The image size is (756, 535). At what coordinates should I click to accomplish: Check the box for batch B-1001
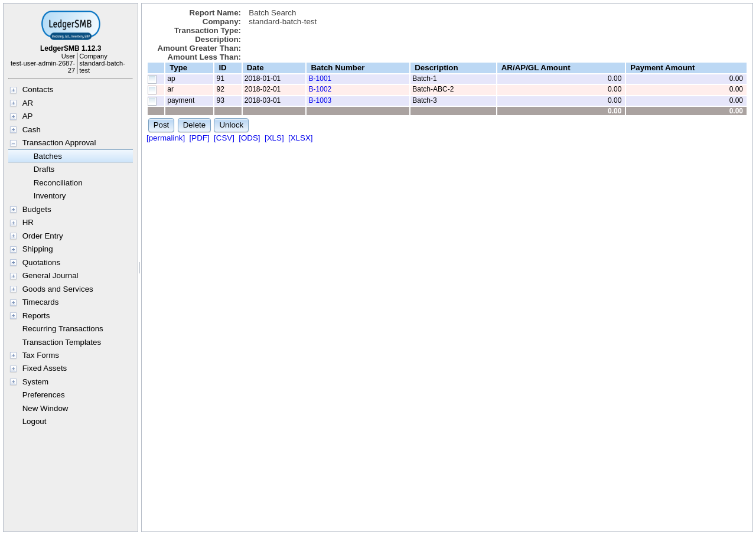pyautogui.click(x=152, y=79)
